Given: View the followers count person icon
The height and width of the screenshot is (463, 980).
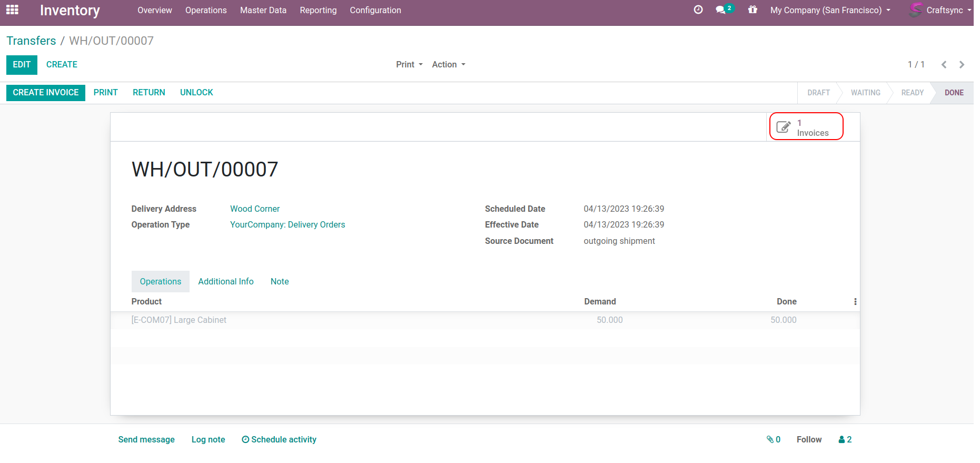Looking at the screenshot, I should 845,440.
